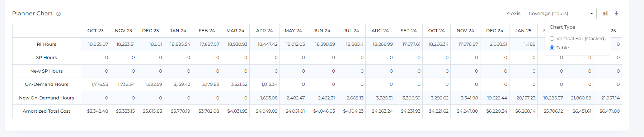This screenshot has height=137, width=644.
Task: Open the chart type icon menu
Action: (x=606, y=13)
